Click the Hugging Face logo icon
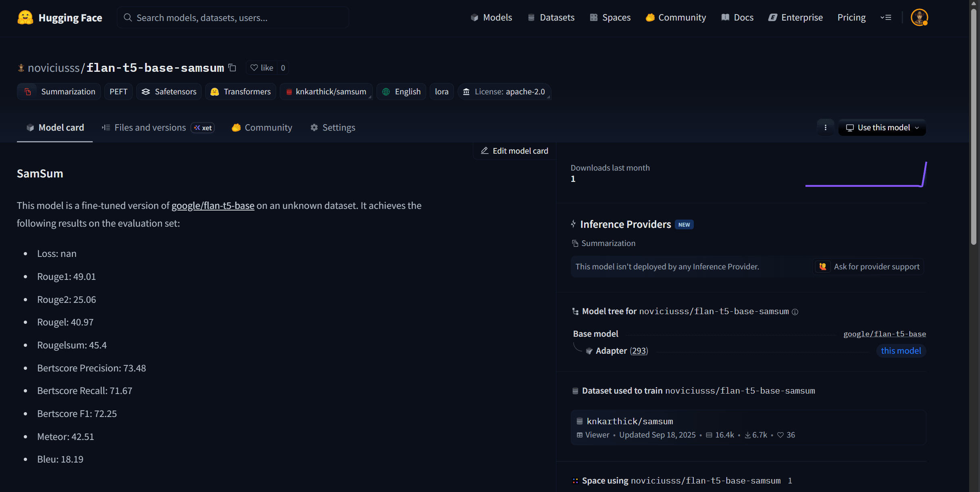This screenshot has width=980, height=492. click(x=25, y=17)
